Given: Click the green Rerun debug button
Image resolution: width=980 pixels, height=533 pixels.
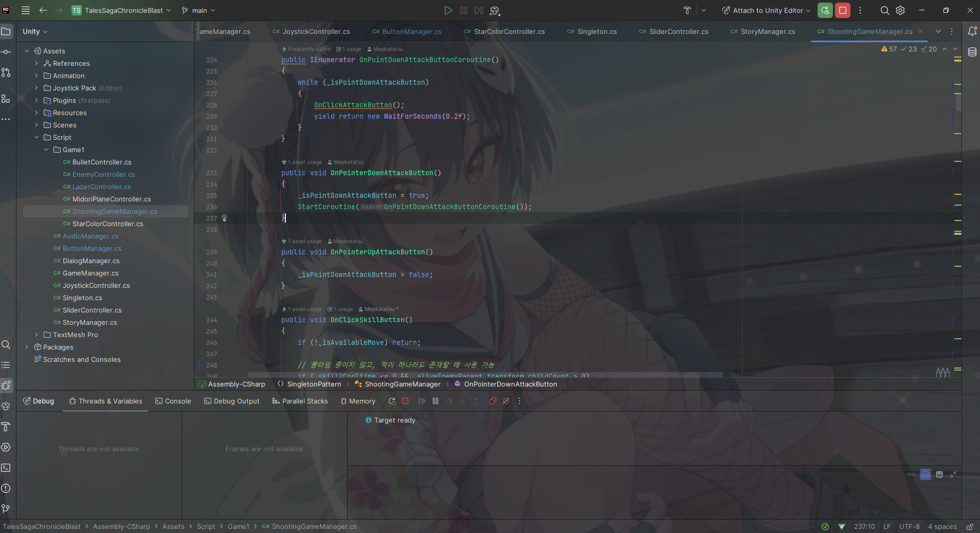Looking at the screenshot, I should tap(825, 10).
